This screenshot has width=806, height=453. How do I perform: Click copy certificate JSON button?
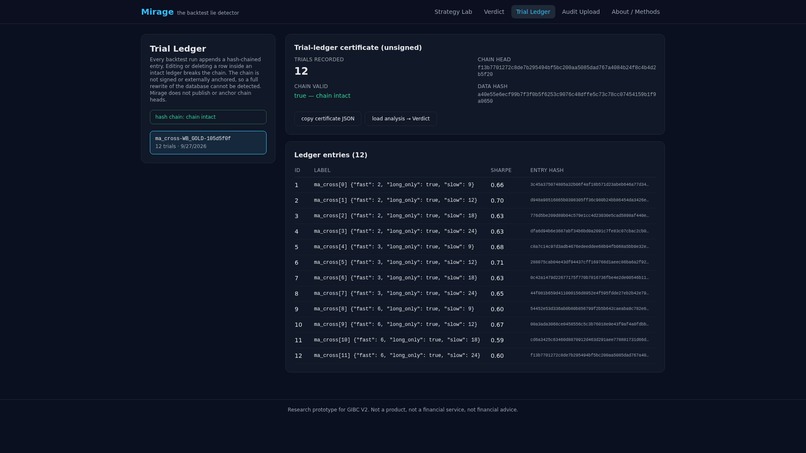coord(327,119)
